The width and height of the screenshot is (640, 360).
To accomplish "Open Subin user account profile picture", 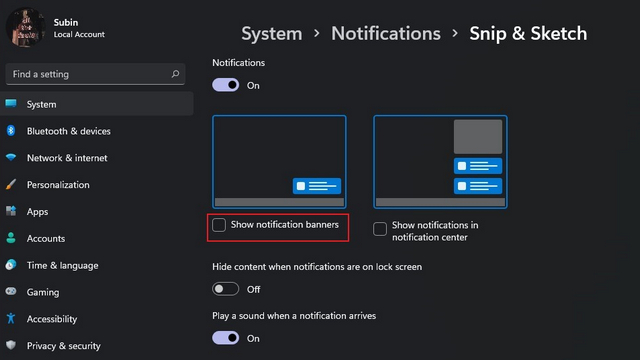I will (25, 27).
